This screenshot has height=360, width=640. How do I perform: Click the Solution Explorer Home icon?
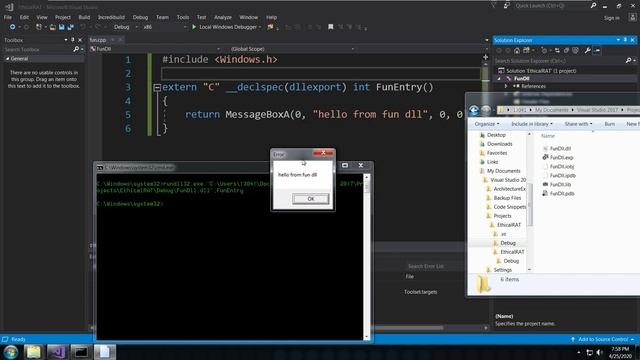pyautogui.click(x=517, y=51)
